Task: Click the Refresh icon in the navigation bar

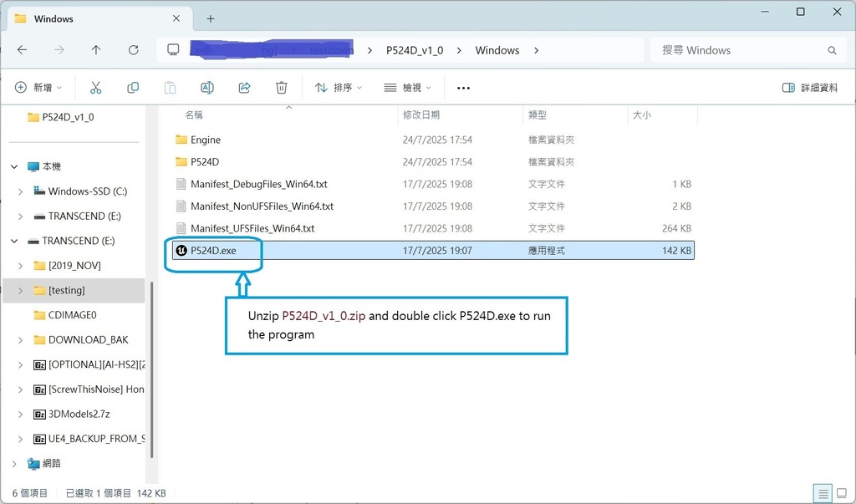Action: click(133, 49)
